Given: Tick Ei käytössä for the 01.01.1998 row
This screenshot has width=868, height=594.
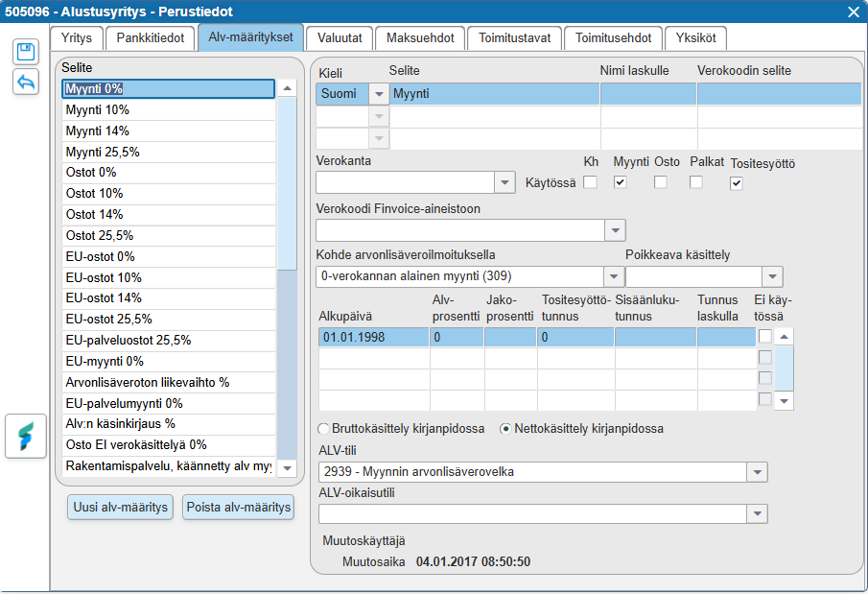Looking at the screenshot, I should point(765,336).
